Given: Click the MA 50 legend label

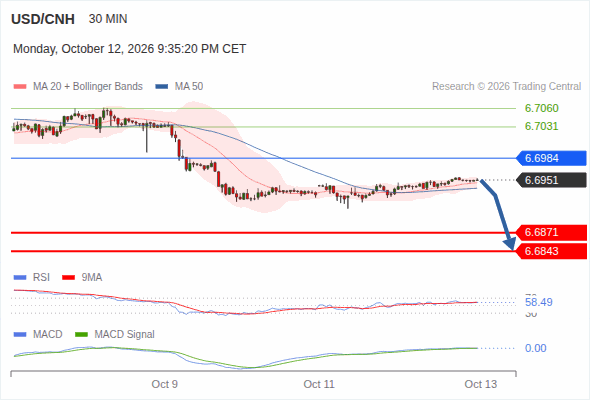Looking at the screenshot, I should click(x=189, y=87).
